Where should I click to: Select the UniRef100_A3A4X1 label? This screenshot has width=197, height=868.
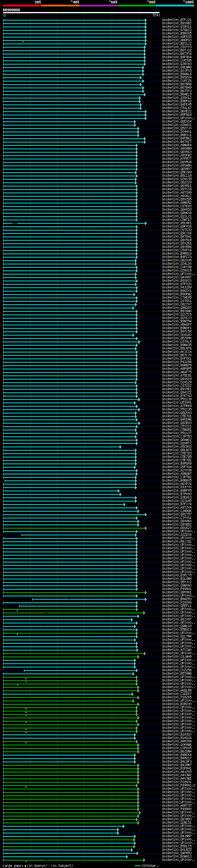click(177, 125)
